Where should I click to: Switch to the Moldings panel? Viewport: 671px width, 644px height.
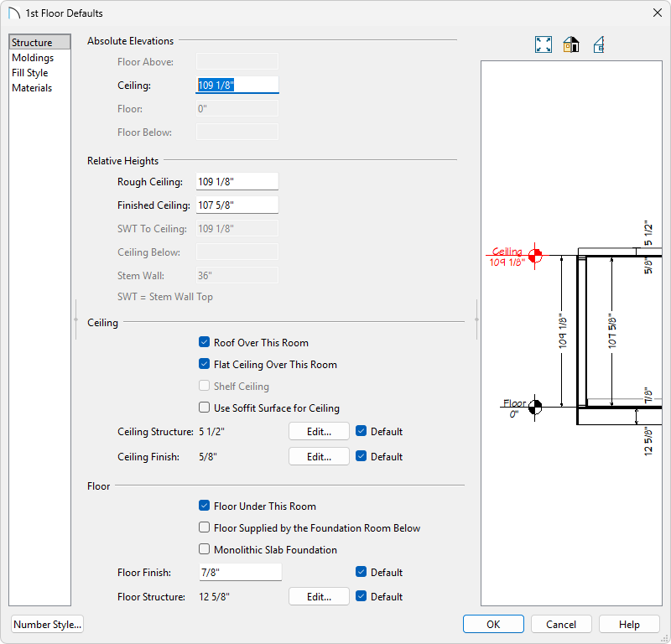(x=32, y=57)
